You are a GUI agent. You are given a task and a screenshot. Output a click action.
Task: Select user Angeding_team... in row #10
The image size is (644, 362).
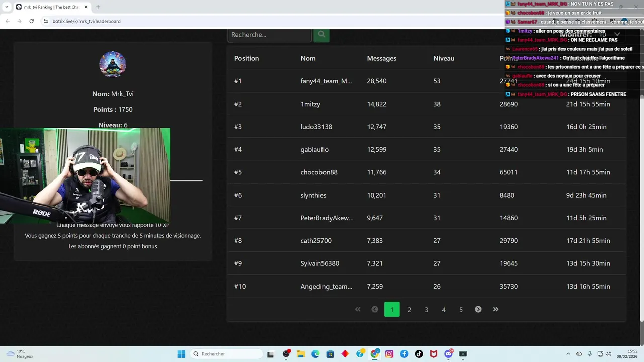tap(327, 286)
